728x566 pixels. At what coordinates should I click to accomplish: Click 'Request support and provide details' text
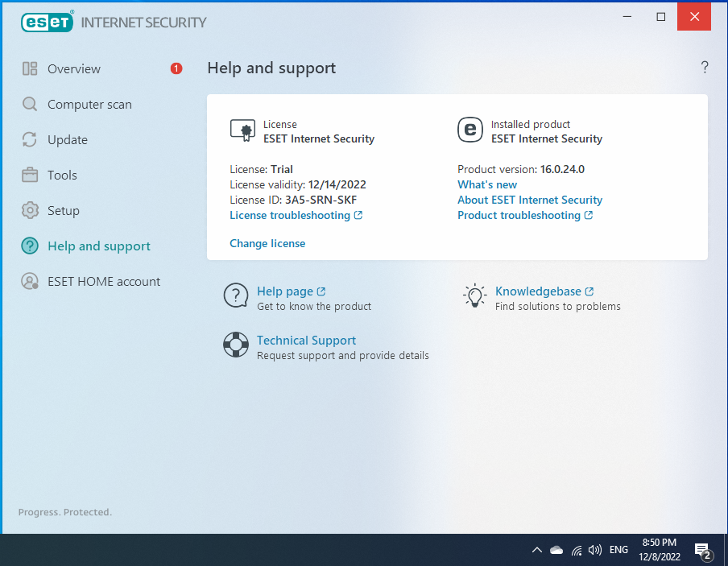point(343,356)
